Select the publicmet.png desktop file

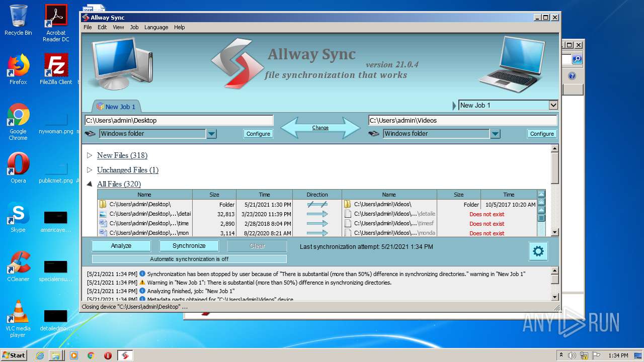pos(56,172)
